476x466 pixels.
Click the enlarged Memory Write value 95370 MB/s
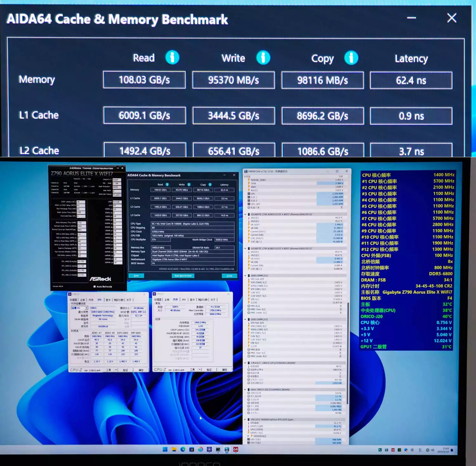tap(234, 80)
